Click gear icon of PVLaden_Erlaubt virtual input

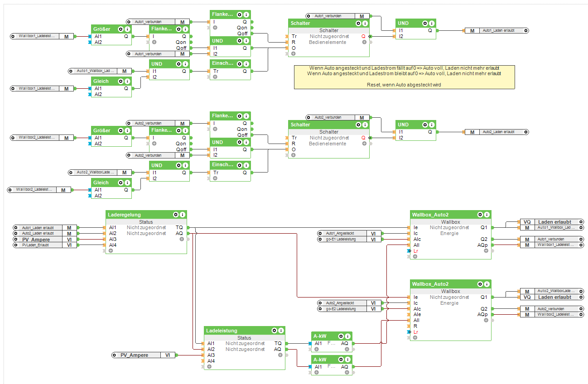coord(16,245)
